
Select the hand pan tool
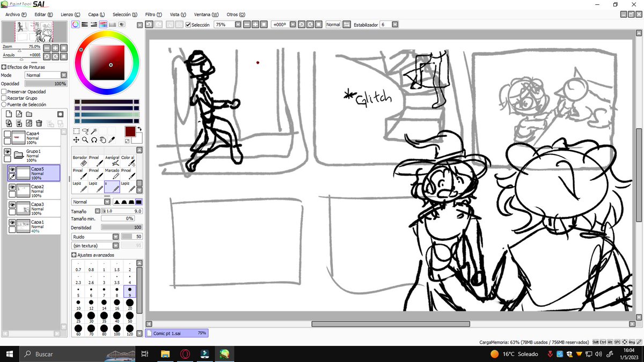[102, 139]
